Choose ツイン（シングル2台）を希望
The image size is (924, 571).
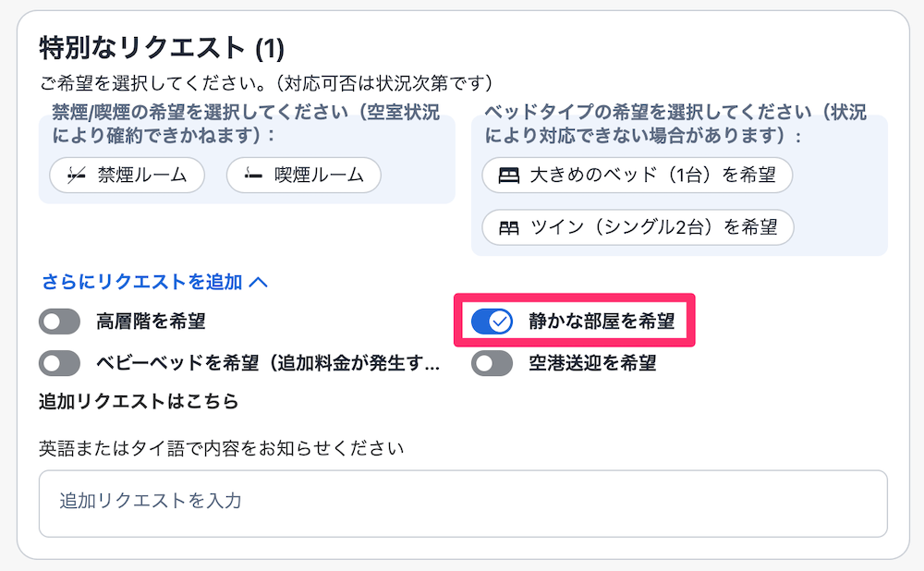click(x=638, y=227)
